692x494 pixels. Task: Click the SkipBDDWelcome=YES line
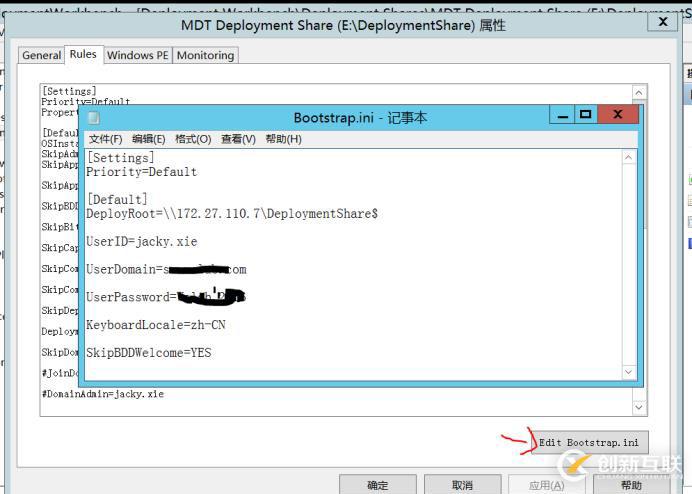149,353
